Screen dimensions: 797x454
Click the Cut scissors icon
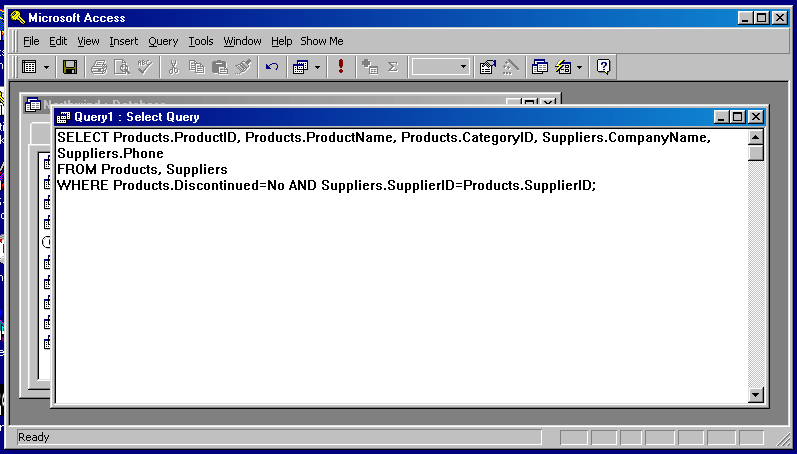pos(174,67)
